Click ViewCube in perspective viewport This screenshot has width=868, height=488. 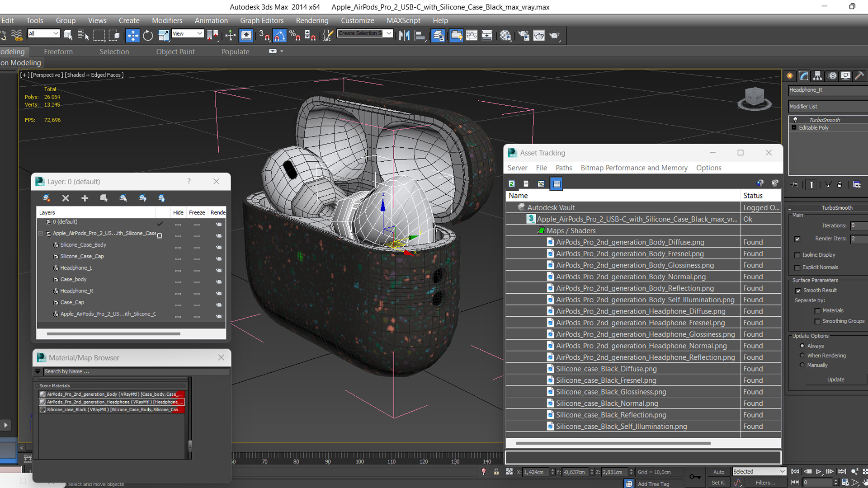(x=754, y=98)
